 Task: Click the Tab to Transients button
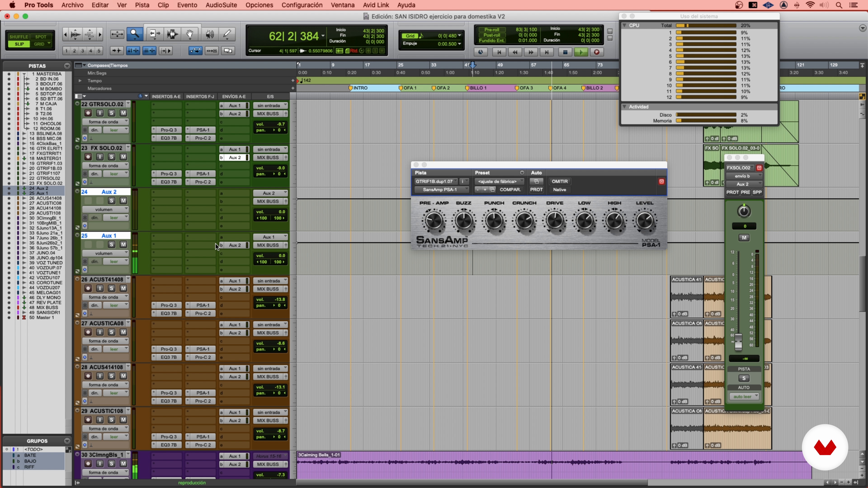(117, 51)
